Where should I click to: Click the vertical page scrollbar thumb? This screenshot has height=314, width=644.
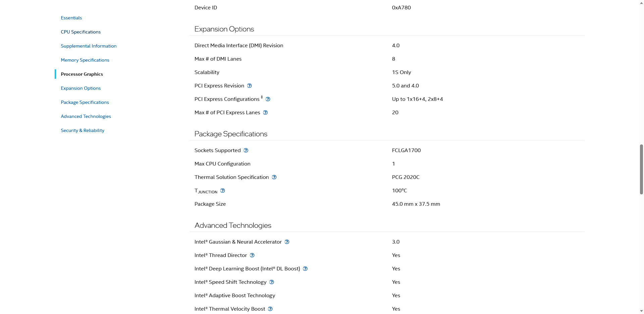click(641, 169)
